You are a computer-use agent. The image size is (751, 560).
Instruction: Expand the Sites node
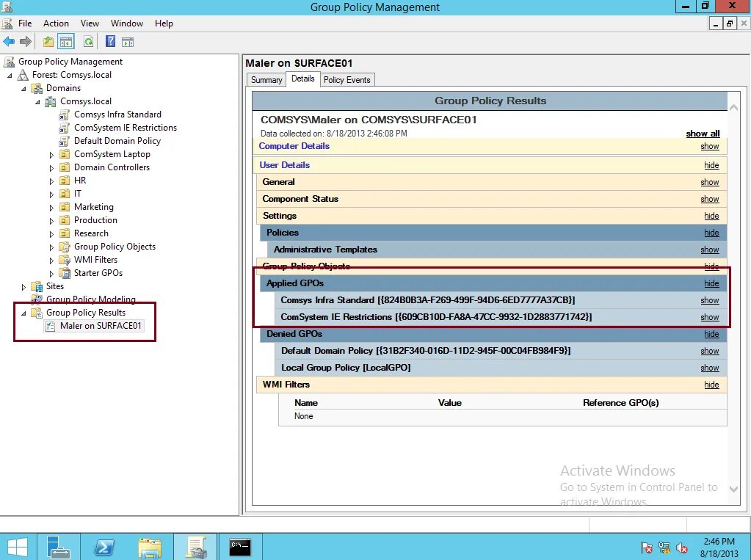click(23, 287)
